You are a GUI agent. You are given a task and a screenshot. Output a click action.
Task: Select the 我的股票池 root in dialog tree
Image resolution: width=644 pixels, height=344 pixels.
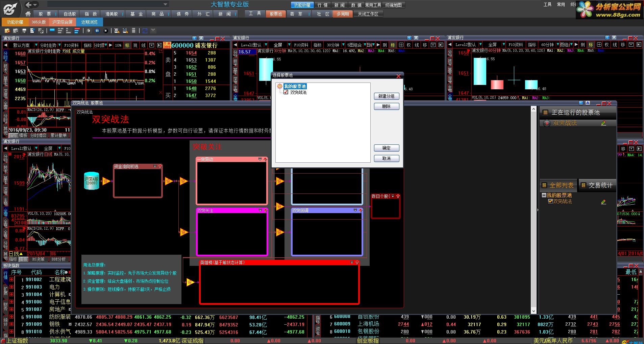(295, 86)
